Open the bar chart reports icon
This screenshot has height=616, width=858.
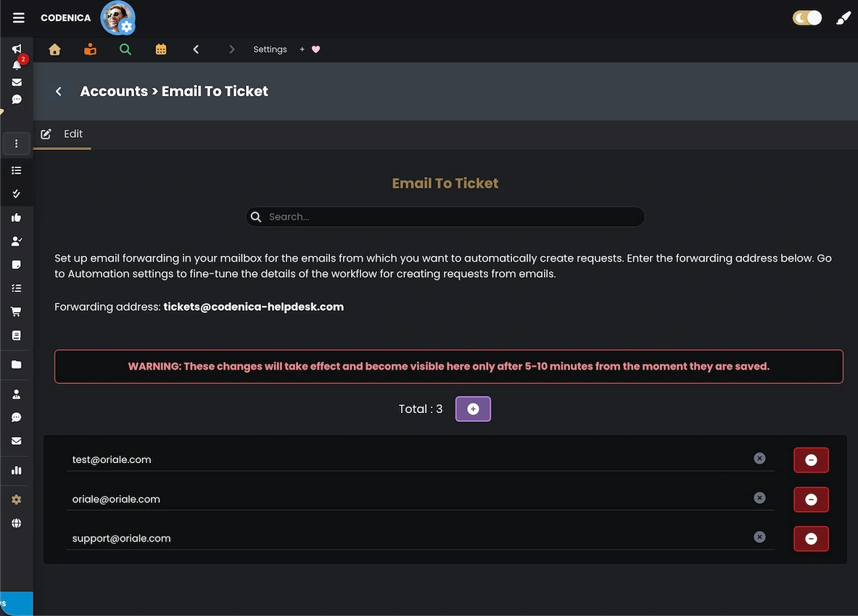pyautogui.click(x=17, y=470)
